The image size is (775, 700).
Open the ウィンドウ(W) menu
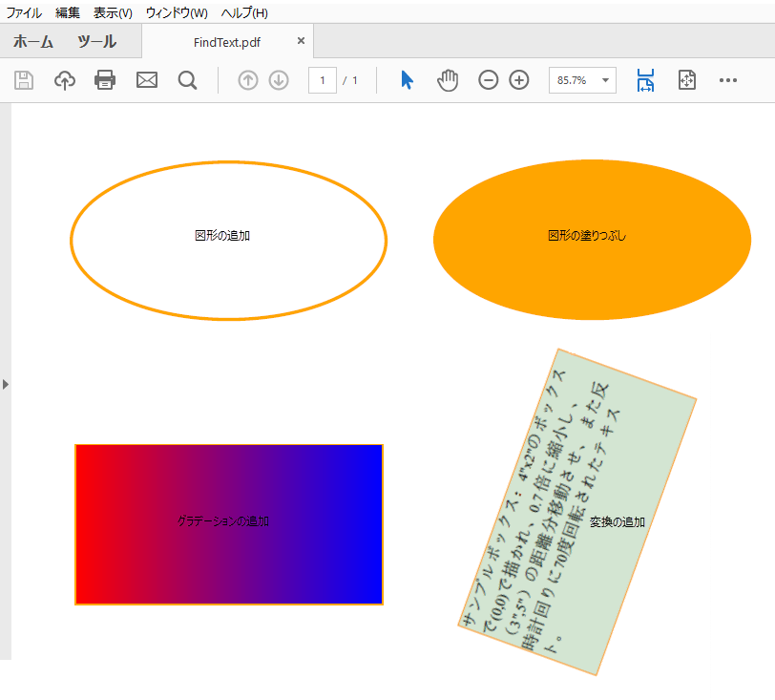[177, 12]
